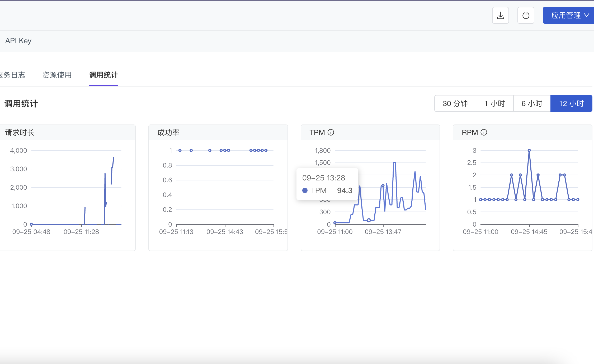Viewport: 594px width, 364px height.
Task: Click the first data point in 成功率 chart
Action: [x=180, y=150]
